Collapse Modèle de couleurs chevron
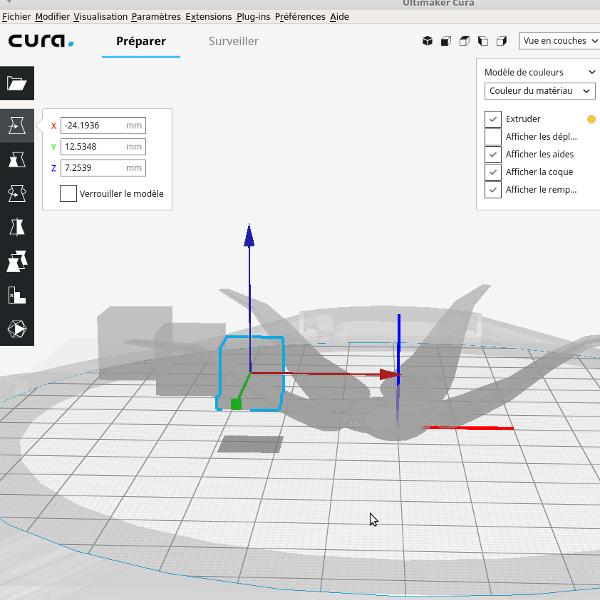This screenshot has width=600, height=600. coord(592,72)
